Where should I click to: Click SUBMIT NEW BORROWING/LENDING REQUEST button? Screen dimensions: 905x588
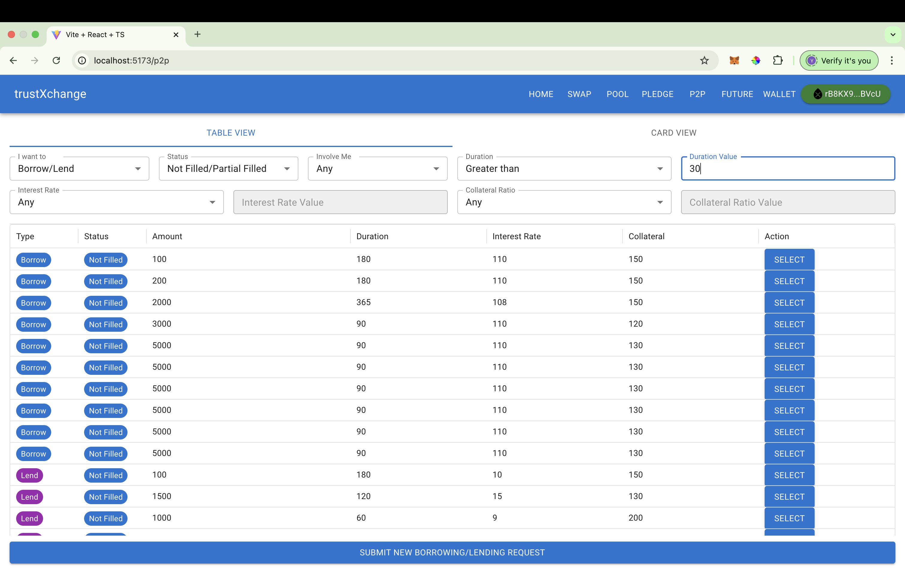(x=452, y=552)
